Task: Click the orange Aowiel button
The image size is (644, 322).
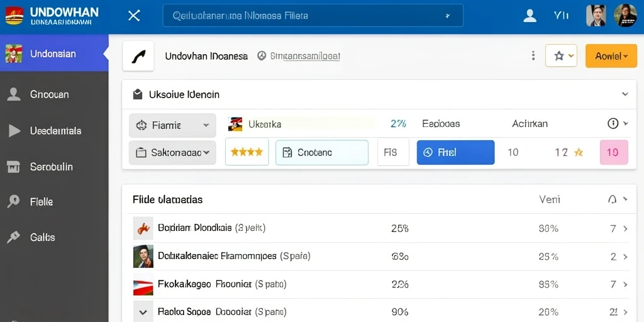Action: 611,56
